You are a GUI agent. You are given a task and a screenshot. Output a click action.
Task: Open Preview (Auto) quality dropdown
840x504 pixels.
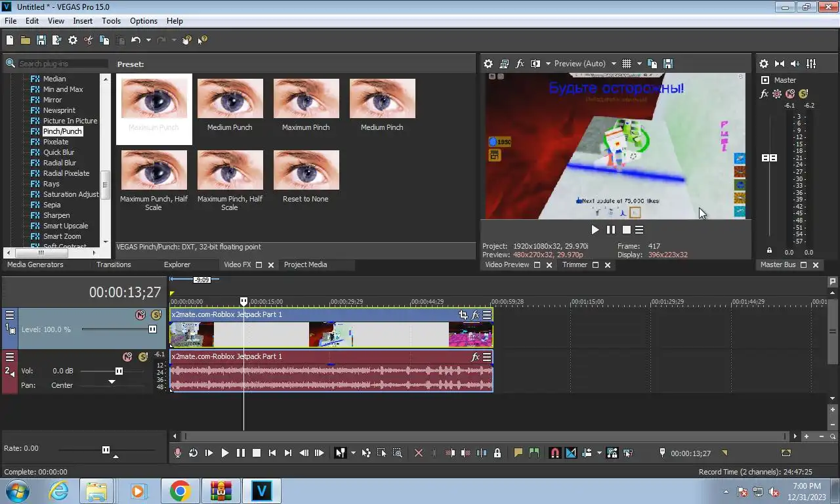[x=614, y=64]
